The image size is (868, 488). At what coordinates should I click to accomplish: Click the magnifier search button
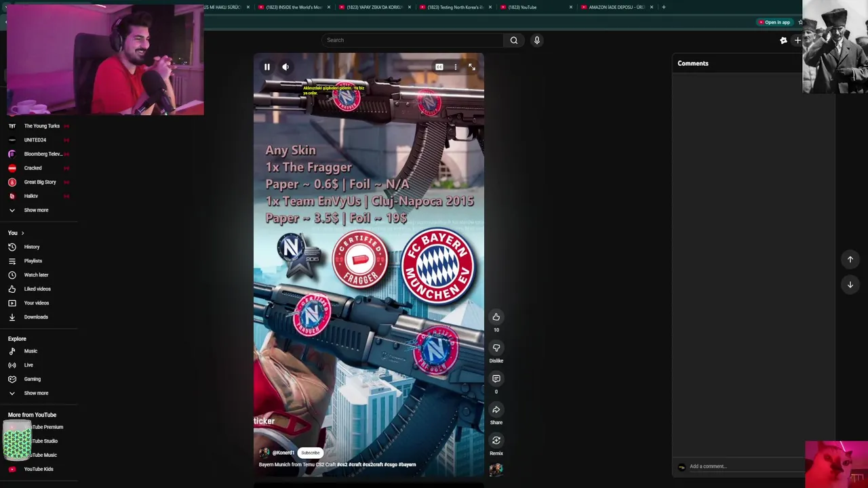[514, 40]
